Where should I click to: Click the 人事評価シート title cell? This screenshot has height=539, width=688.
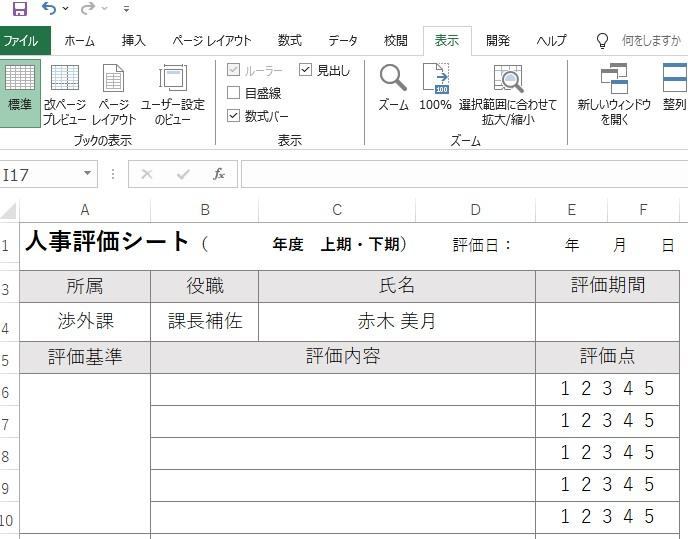point(108,242)
